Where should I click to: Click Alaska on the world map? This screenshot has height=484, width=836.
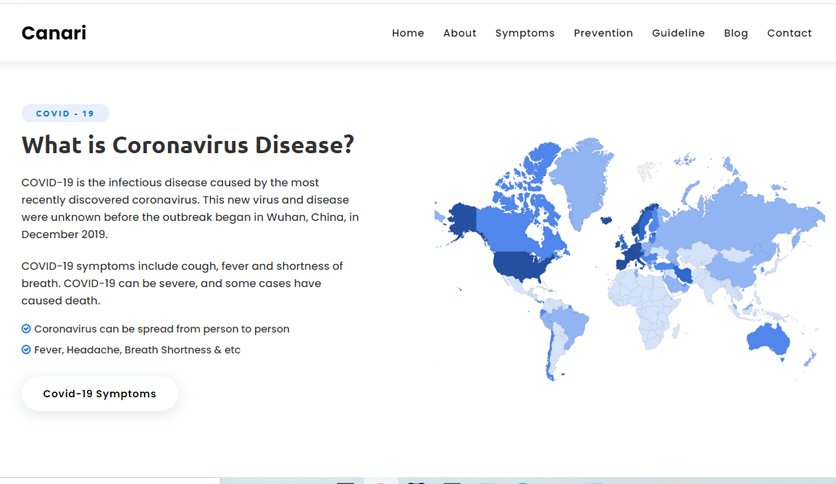462,219
